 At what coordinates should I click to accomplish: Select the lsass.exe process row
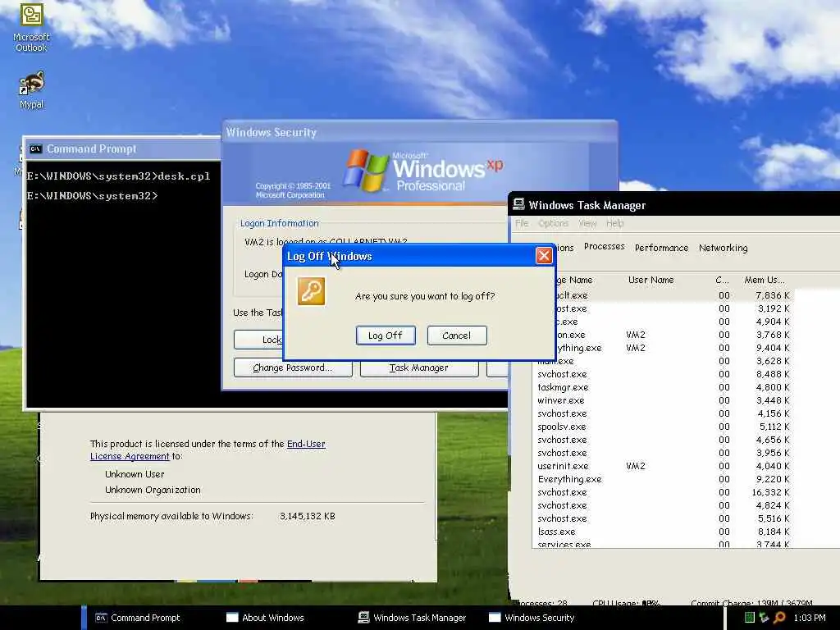[663, 532]
